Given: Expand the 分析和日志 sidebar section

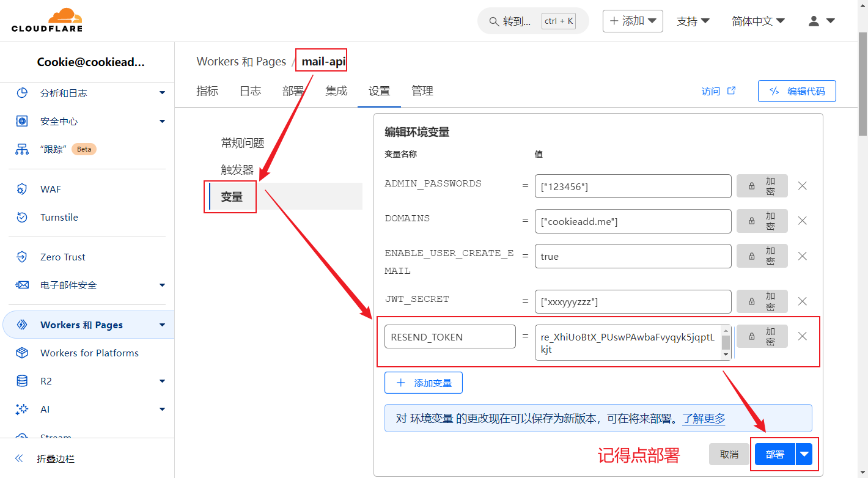Looking at the screenshot, I should pyautogui.click(x=162, y=93).
